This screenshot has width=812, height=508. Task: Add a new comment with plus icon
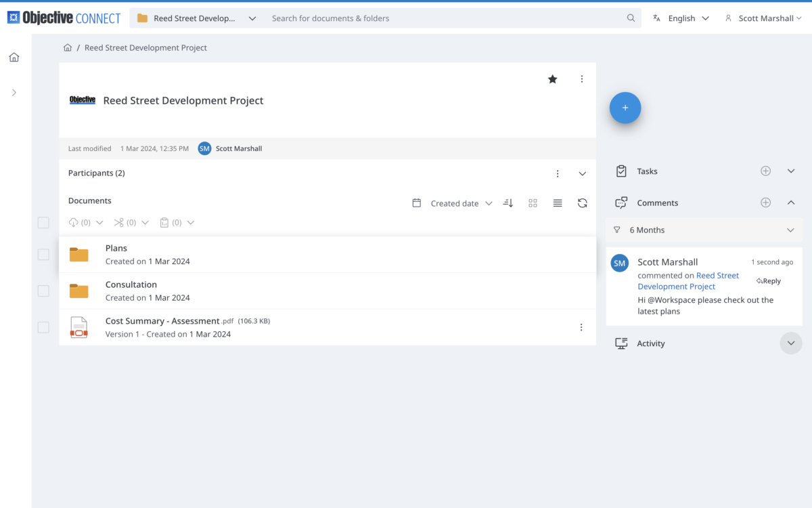coord(765,203)
